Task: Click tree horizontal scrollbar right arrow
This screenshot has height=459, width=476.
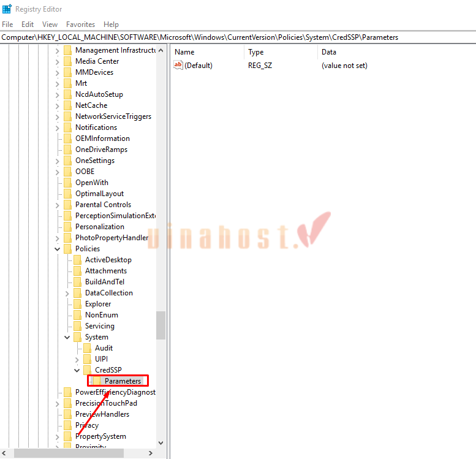Action: click(150, 453)
